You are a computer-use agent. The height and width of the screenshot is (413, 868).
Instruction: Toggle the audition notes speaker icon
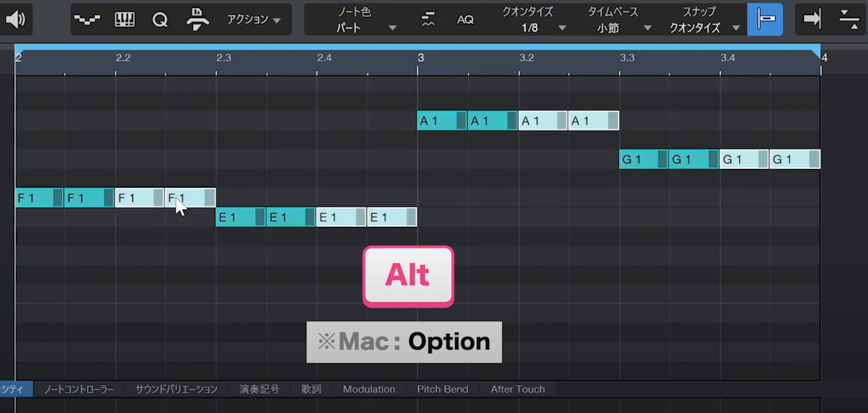pos(16,19)
